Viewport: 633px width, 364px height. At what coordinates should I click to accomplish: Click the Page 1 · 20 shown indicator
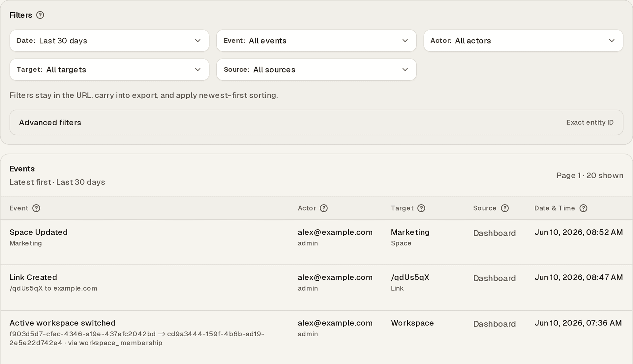point(590,176)
